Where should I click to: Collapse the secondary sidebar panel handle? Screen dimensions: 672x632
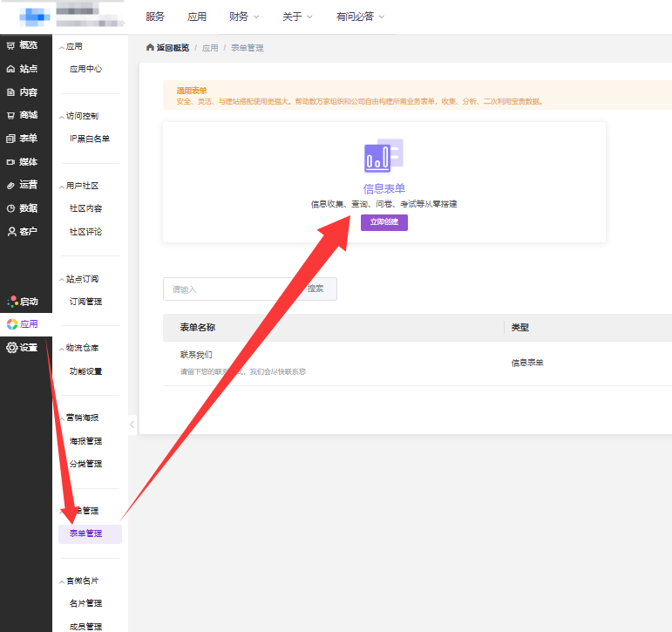[x=132, y=425]
